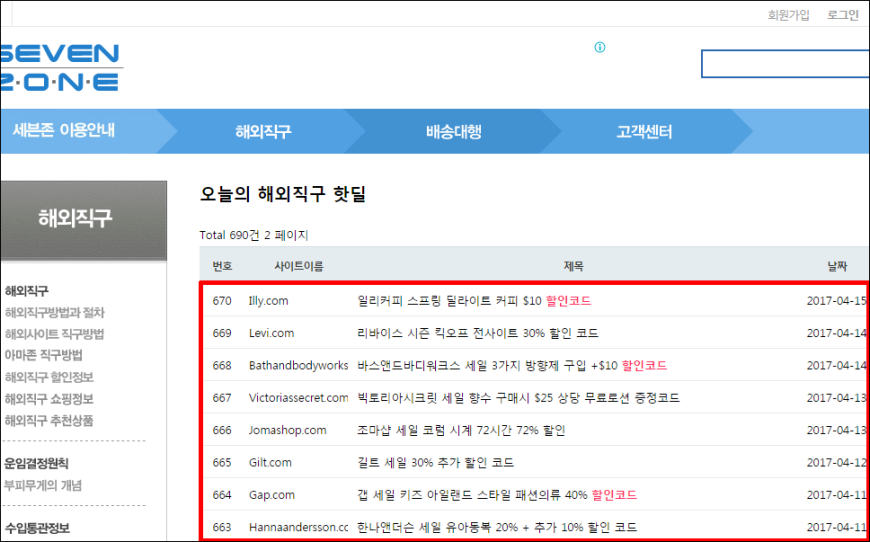Click site name Gap.com
870x542 pixels.
coord(272,494)
